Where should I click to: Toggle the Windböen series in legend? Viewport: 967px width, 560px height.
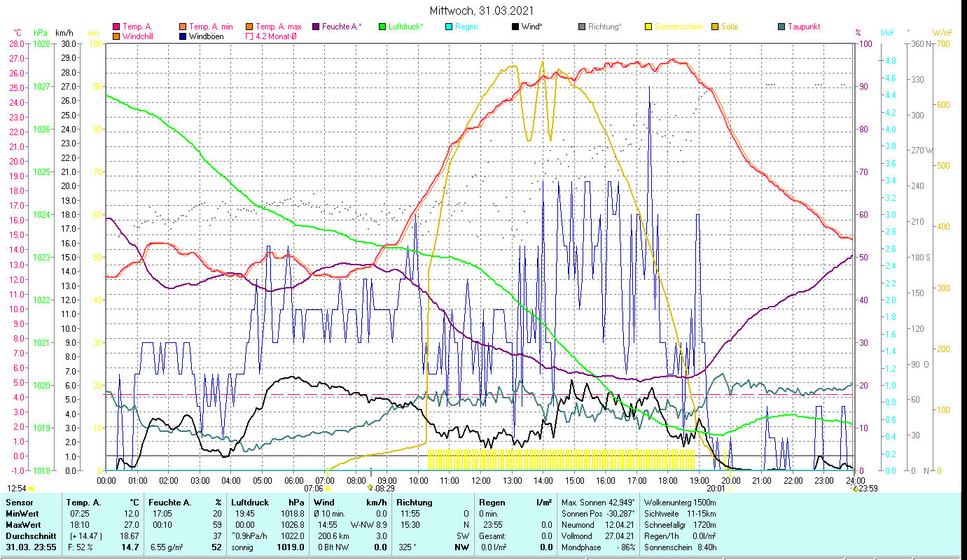(x=206, y=36)
